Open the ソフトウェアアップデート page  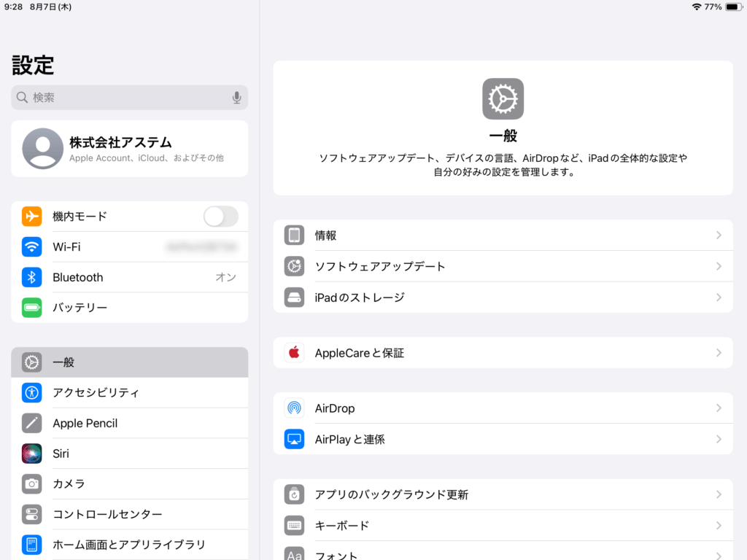pos(503,266)
